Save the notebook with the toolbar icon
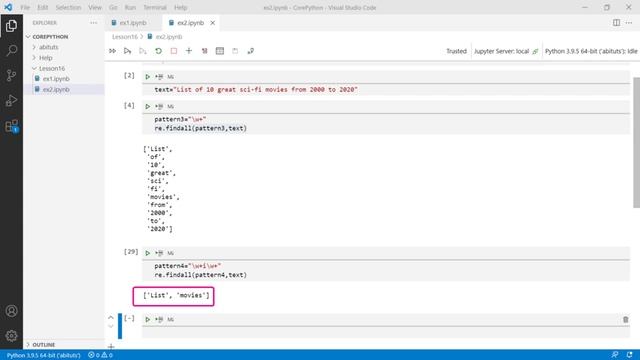The width and height of the screenshot is (640, 360). coord(235,51)
